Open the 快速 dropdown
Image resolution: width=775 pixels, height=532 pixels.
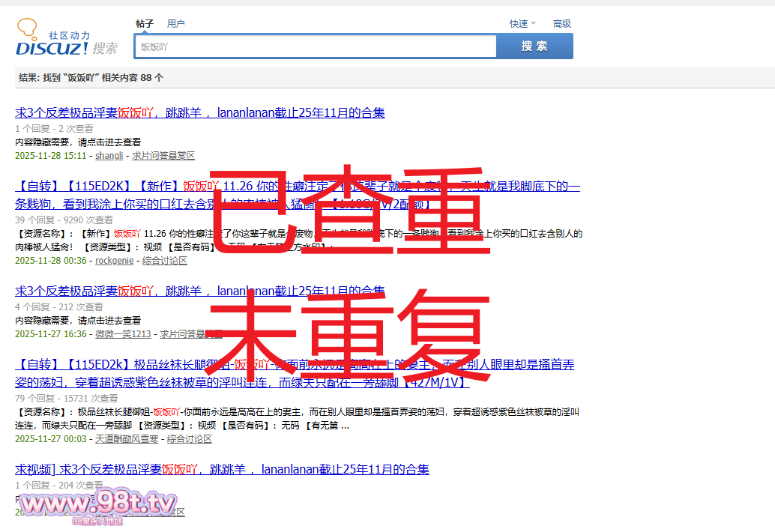pos(522,24)
